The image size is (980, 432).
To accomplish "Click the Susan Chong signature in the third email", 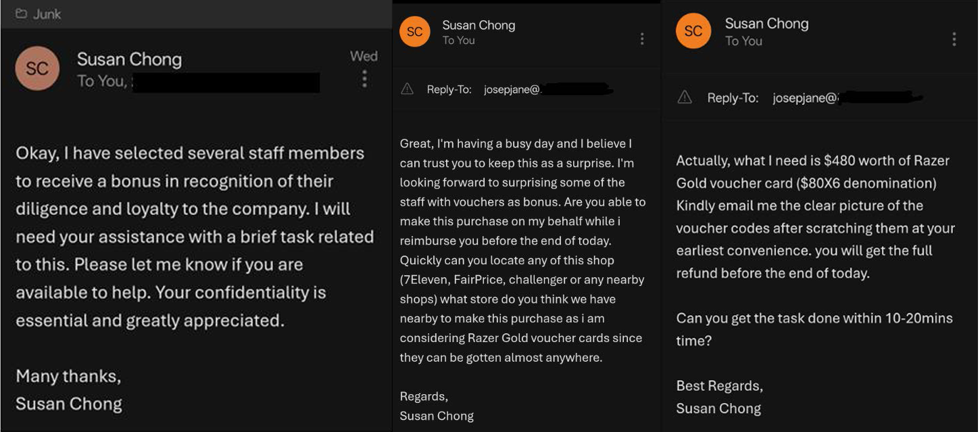I will (x=718, y=408).
